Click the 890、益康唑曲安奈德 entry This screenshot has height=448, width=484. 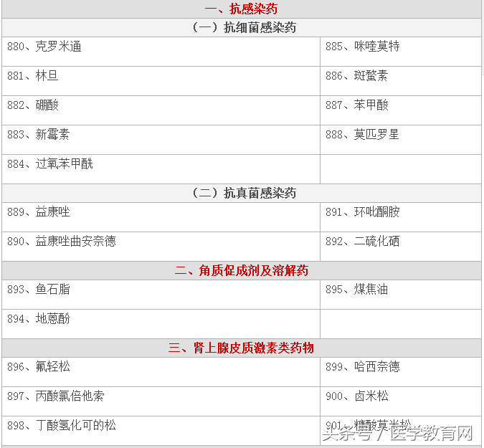62,242
